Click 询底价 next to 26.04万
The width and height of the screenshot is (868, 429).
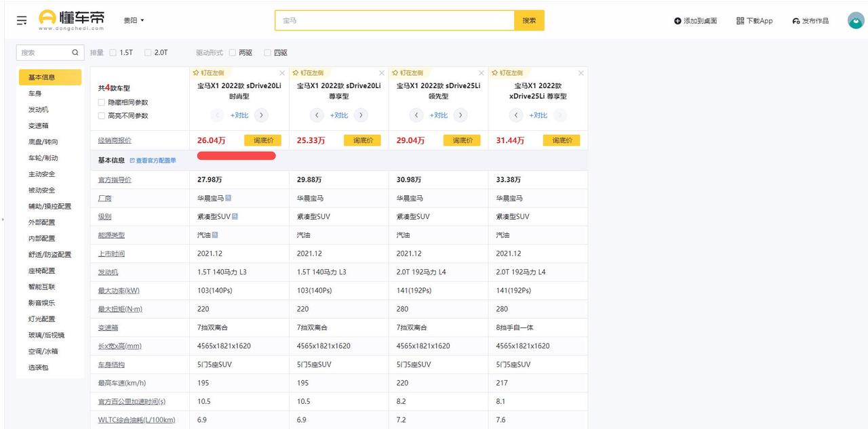[262, 140]
